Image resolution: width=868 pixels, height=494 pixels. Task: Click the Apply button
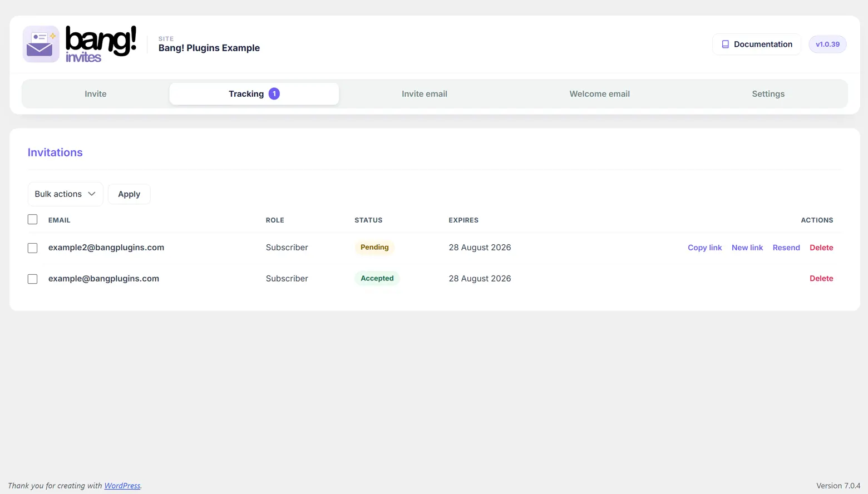[129, 194]
